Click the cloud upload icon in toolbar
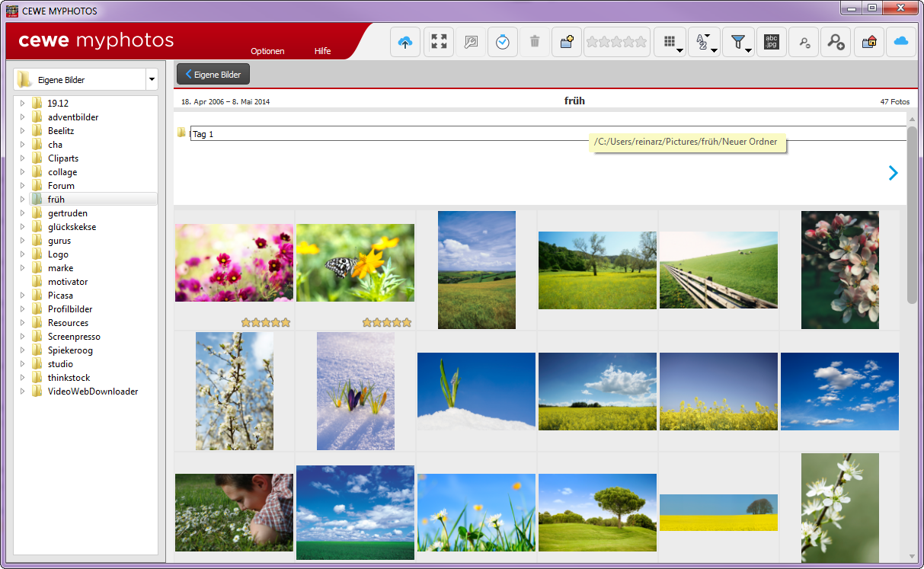The height and width of the screenshot is (569, 924). pos(405,43)
